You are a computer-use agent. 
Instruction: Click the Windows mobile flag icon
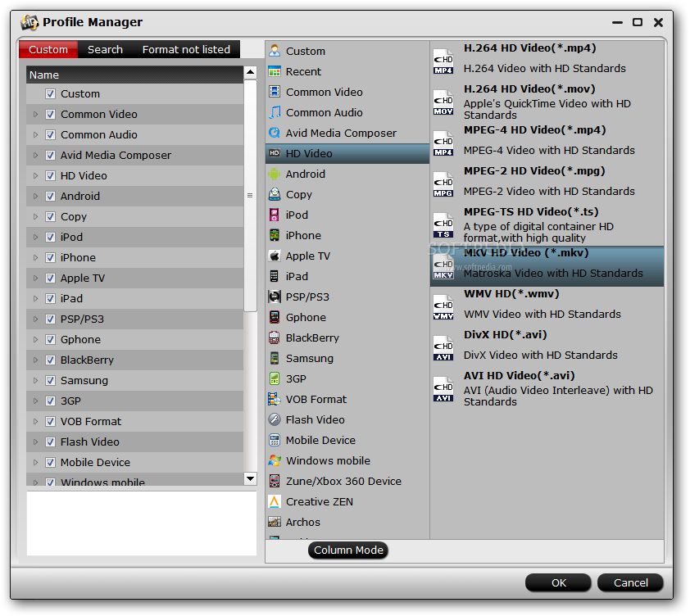[275, 460]
